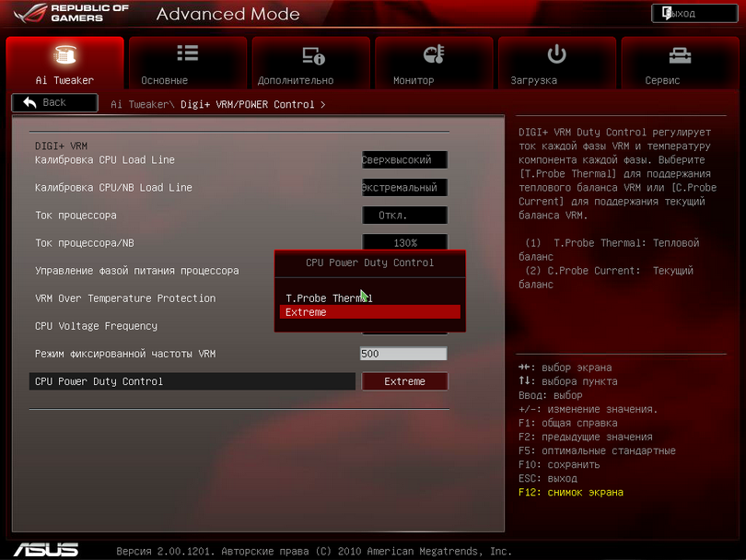Open Калибровка CPU Load Line value dropdown
This screenshot has height=560, width=746.
(404, 160)
